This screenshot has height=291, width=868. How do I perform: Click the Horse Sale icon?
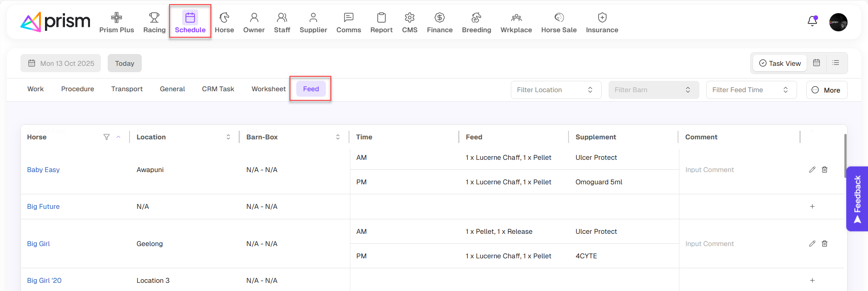(x=559, y=18)
